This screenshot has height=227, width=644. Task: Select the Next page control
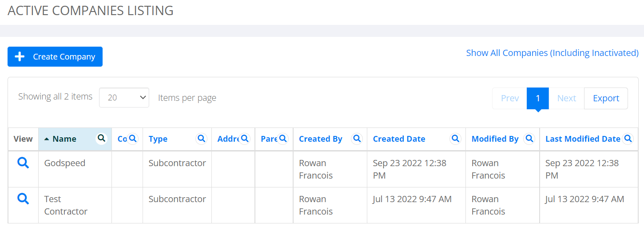pyautogui.click(x=567, y=98)
